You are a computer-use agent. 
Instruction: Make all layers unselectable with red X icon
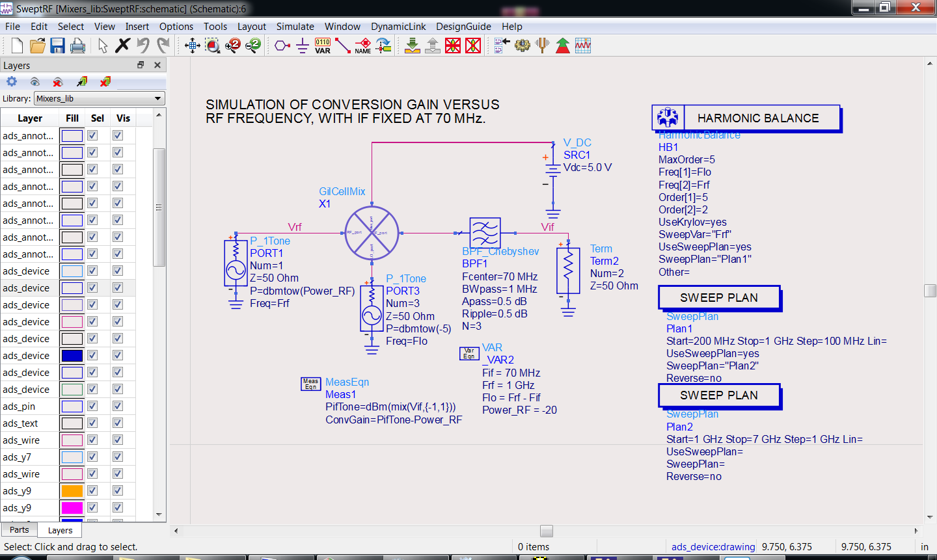click(105, 81)
